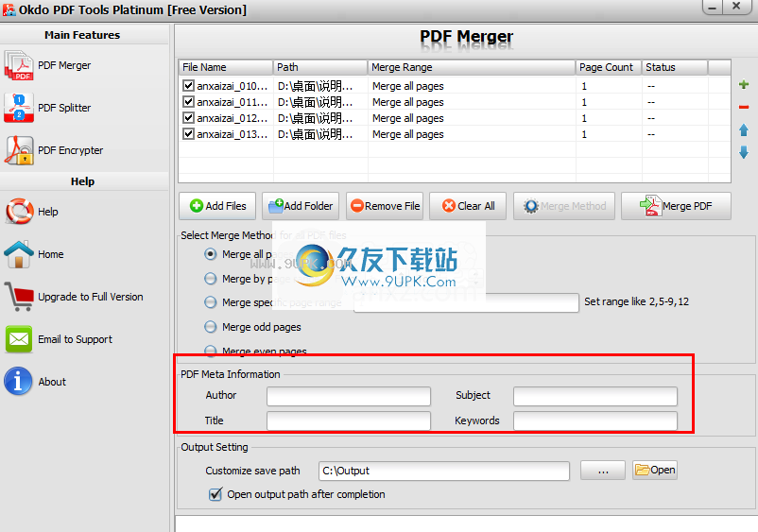Click the Merge PDF button

[676, 206]
